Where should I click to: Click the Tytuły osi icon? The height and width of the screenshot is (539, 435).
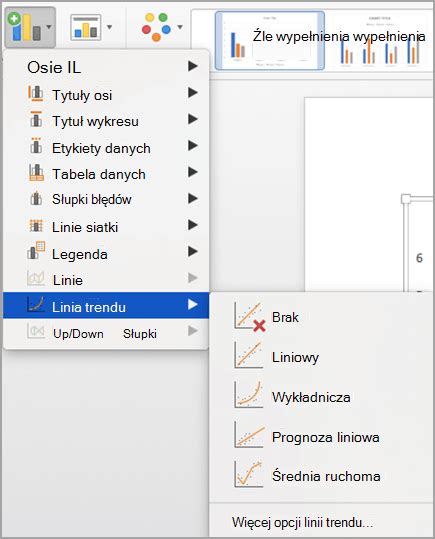tap(36, 94)
